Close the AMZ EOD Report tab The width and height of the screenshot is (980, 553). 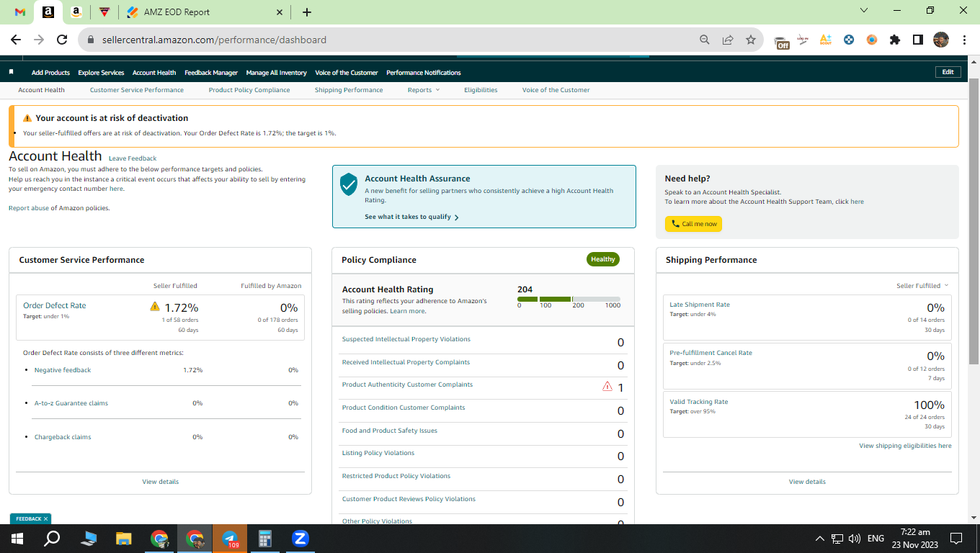pos(280,12)
